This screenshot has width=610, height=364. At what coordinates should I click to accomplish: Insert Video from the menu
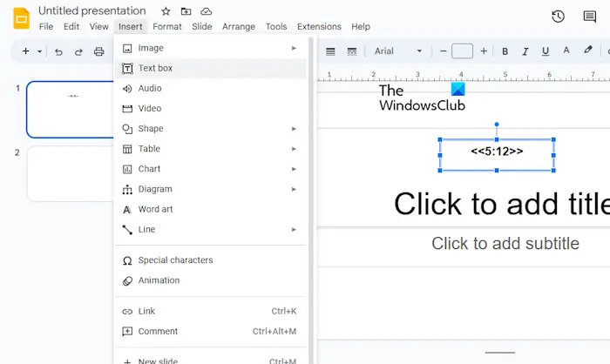coord(211,109)
